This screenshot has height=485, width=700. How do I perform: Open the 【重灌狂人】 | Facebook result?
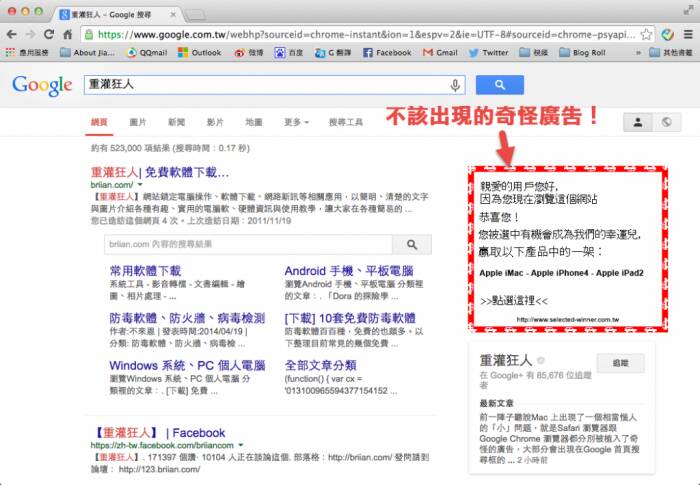coord(159,433)
